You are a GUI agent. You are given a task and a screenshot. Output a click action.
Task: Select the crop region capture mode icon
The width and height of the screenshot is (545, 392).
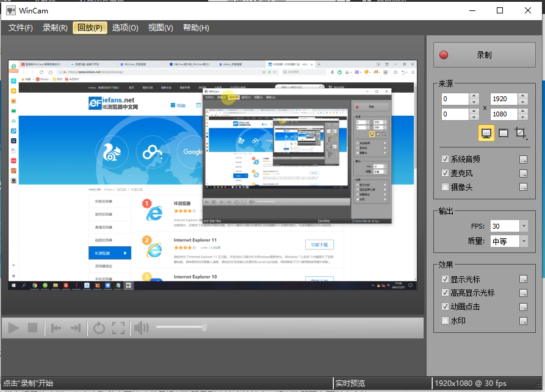[x=520, y=133]
